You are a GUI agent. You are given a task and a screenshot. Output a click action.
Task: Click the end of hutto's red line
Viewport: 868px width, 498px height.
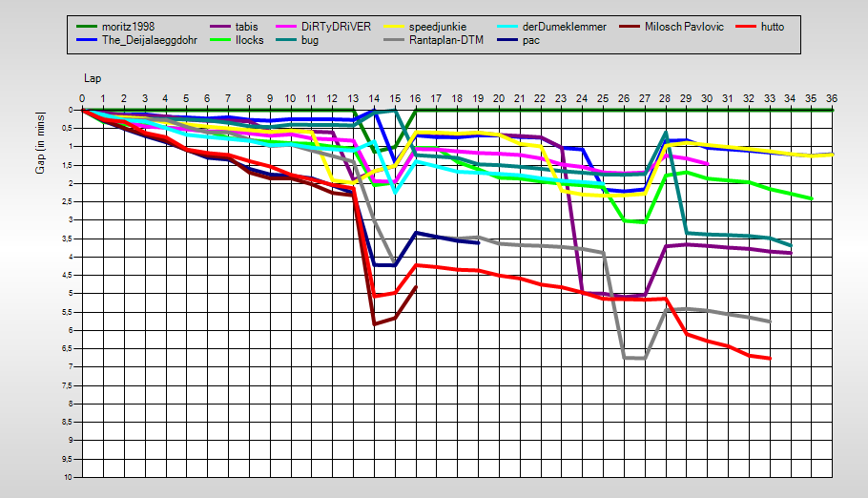pyautogui.click(x=769, y=359)
